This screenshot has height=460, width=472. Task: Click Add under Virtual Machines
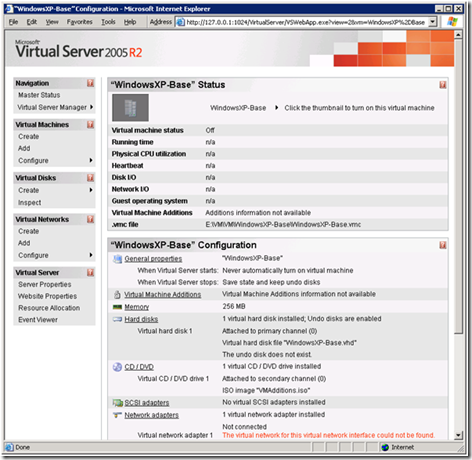point(24,148)
